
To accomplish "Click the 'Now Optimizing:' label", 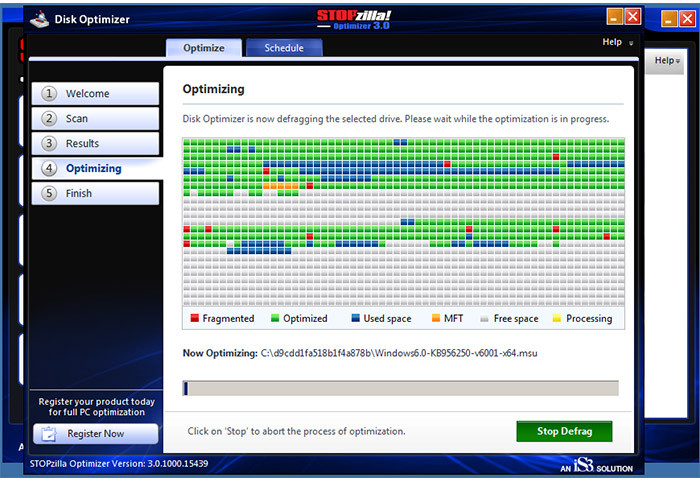I will 220,353.
